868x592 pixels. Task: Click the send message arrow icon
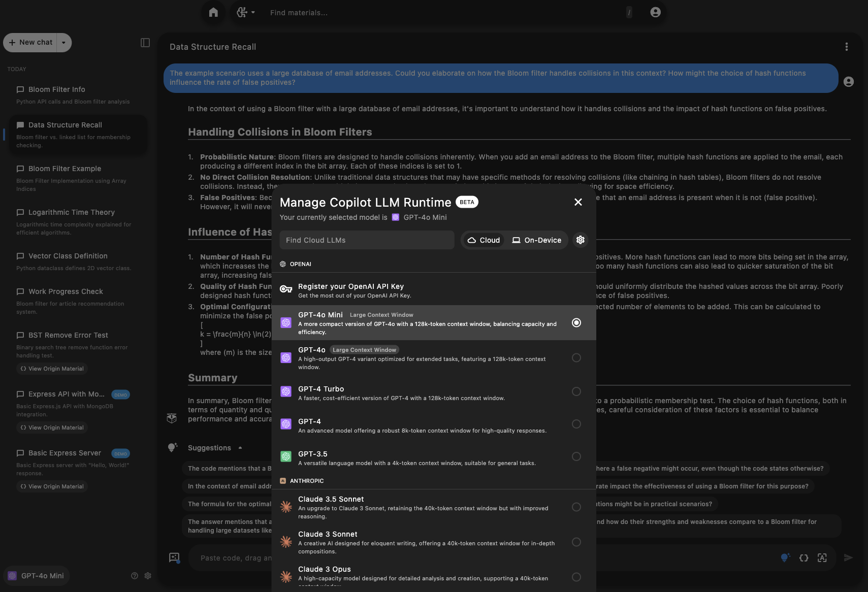pyautogui.click(x=848, y=557)
